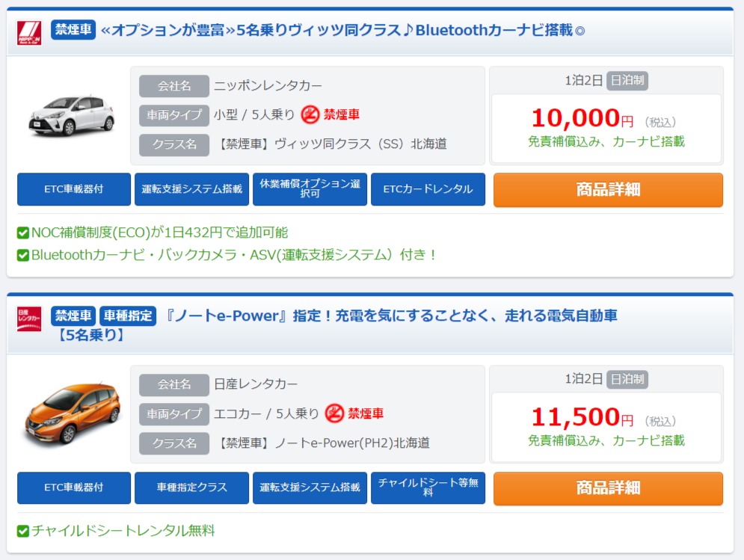The width and height of the screenshot is (744, 560).
Task: Click the Nissan Rent-A-Car logo icon
Action: 29,319
